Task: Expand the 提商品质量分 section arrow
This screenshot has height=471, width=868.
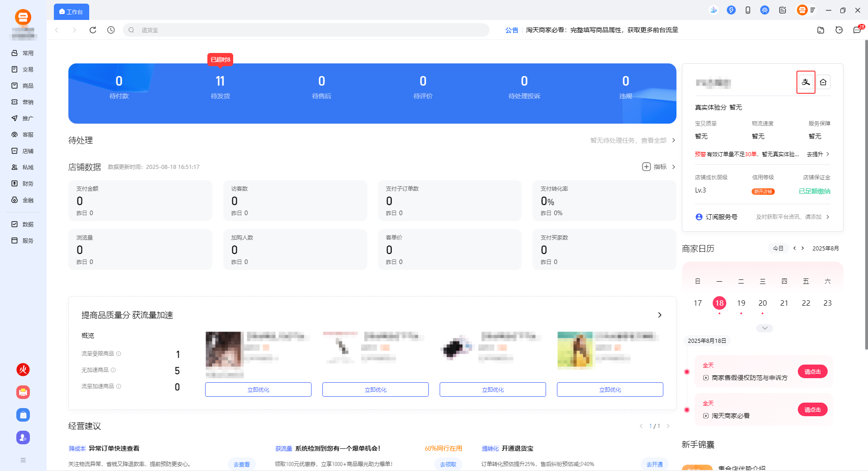Action: point(660,315)
